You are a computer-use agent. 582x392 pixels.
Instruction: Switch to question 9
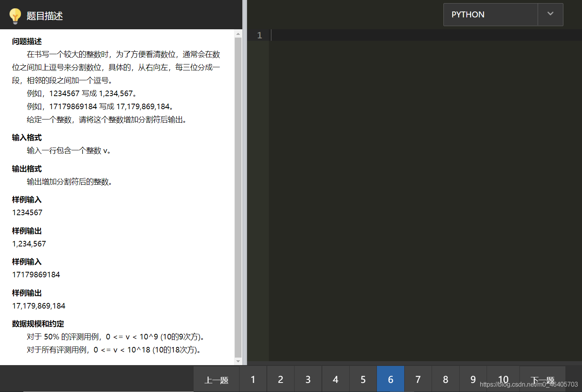[473, 380]
